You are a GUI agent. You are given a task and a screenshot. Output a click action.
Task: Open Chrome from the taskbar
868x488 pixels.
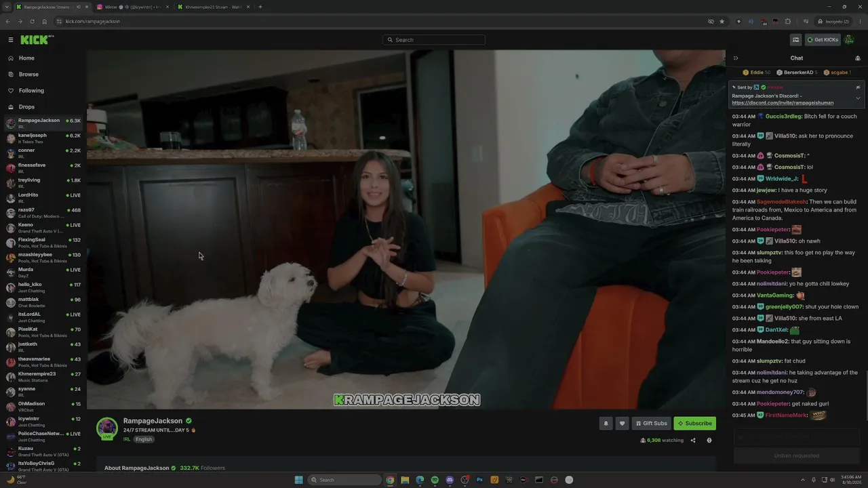pyautogui.click(x=390, y=480)
